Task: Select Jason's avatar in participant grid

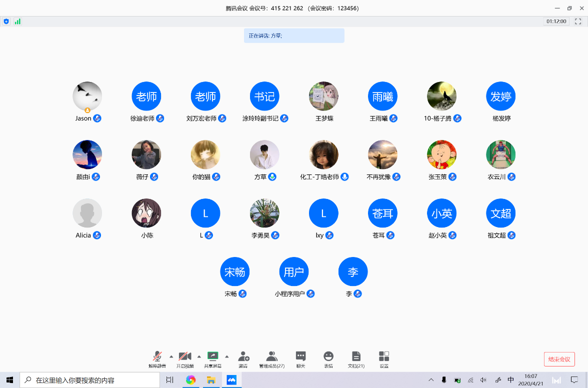Action: [x=87, y=96]
